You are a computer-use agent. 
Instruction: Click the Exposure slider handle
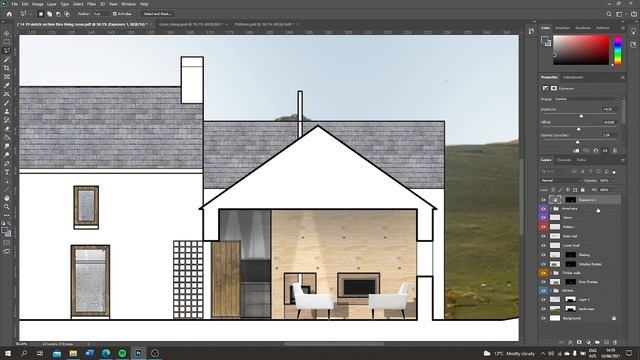581,116
